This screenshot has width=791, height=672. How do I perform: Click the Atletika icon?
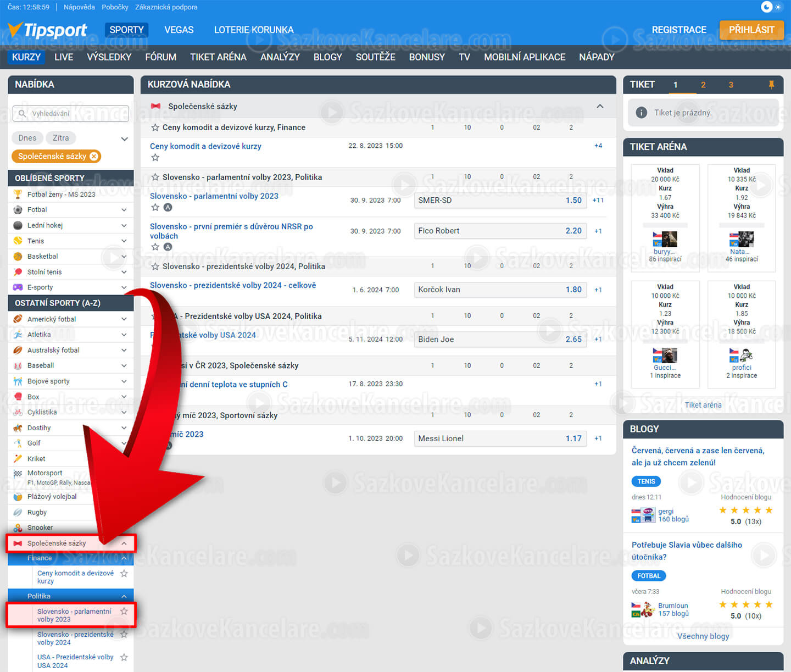coord(18,335)
